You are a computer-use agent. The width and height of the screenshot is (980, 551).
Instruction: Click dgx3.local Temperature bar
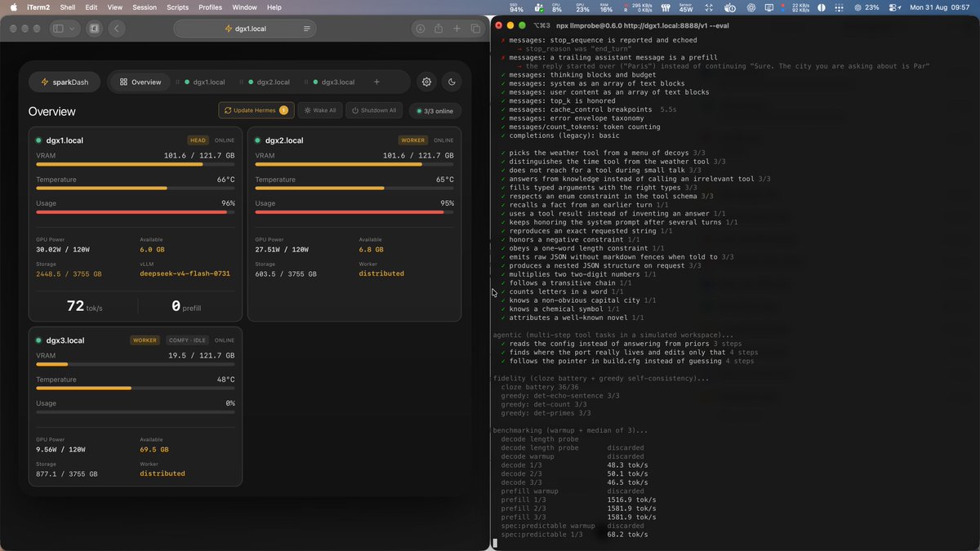(x=136, y=388)
